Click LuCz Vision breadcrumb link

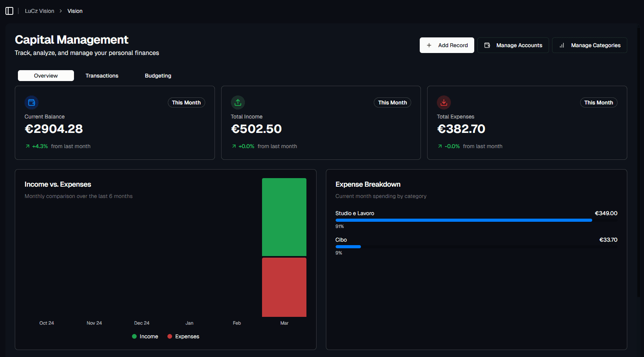click(x=40, y=11)
